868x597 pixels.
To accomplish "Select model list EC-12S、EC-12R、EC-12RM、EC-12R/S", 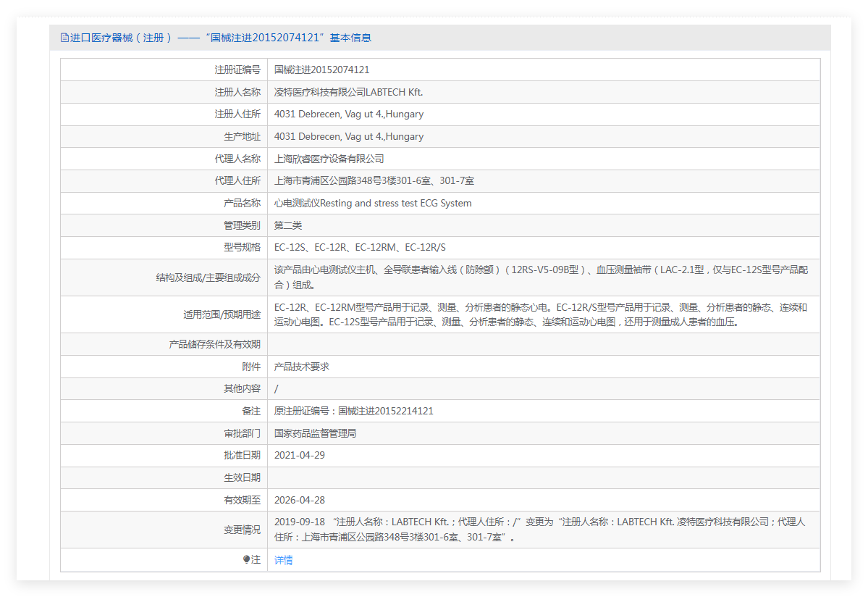I will click(360, 248).
